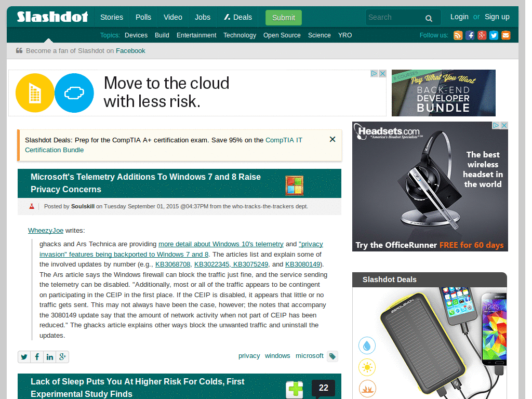Click the red story flag icon by Posted by
The image size is (532, 399).
pyautogui.click(x=32, y=206)
